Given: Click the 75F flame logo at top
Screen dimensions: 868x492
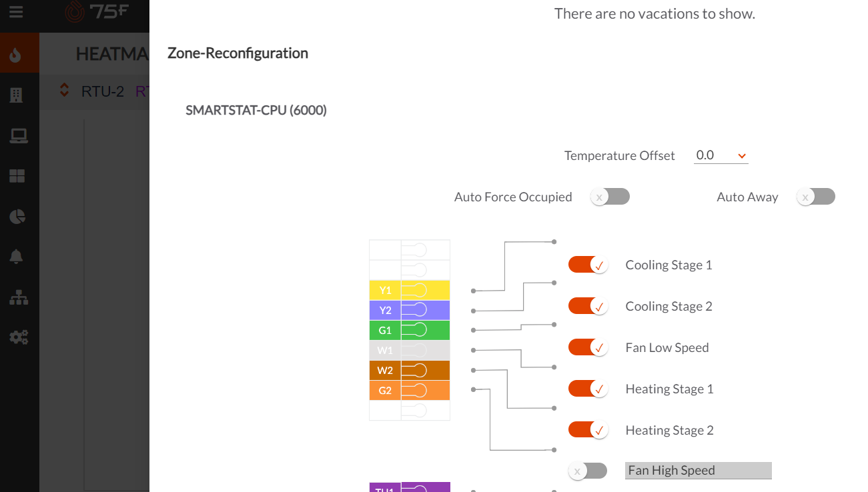Looking at the screenshot, I should click(73, 11).
